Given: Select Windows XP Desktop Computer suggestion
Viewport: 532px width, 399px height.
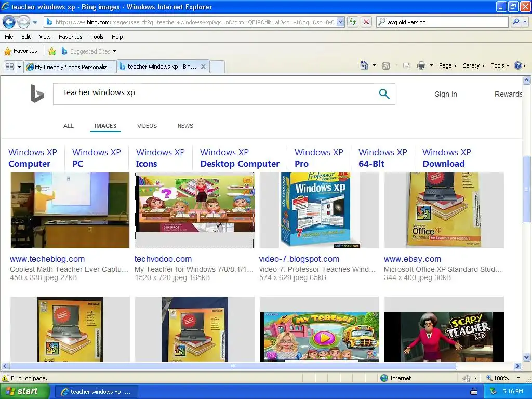Looking at the screenshot, I should (240, 158).
